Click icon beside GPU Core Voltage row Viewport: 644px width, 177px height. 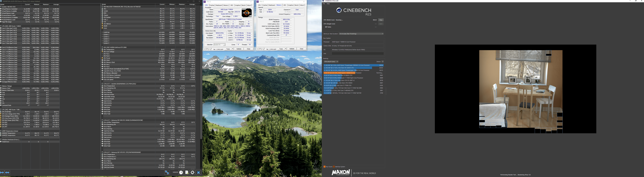(103, 52)
